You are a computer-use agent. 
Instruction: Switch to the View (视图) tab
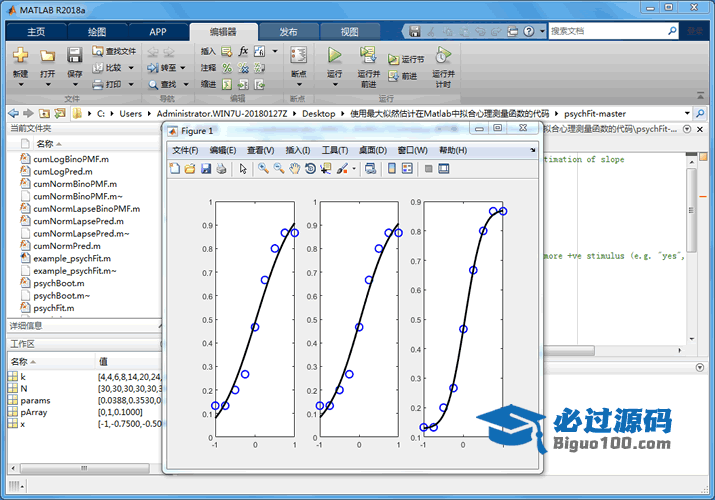point(350,32)
